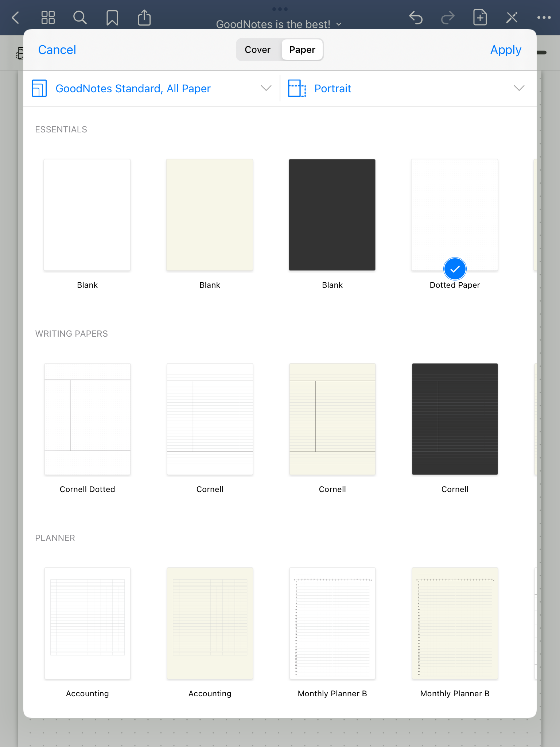Choose the cream Monthly Planner B template

[x=455, y=623]
